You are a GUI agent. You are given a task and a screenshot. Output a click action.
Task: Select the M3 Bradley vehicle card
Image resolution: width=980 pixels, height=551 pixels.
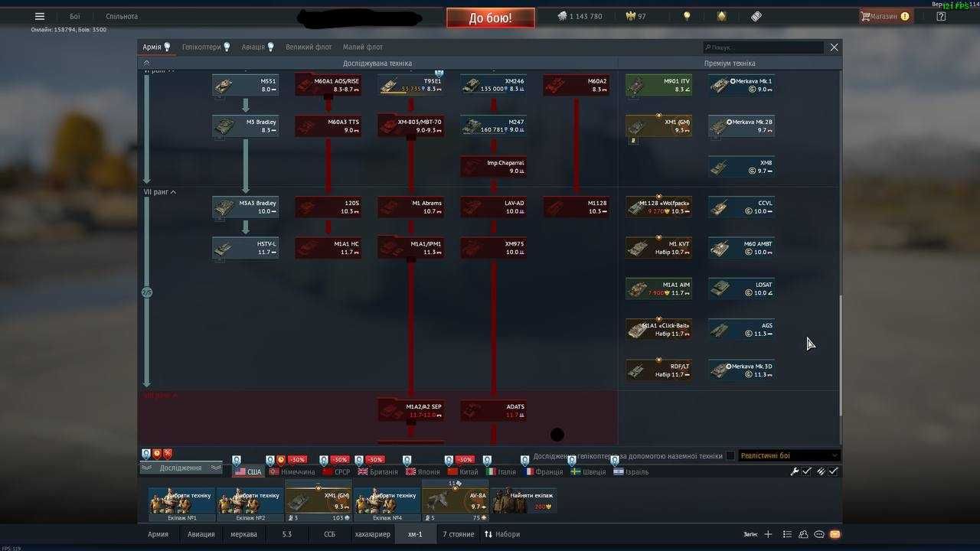pos(245,126)
